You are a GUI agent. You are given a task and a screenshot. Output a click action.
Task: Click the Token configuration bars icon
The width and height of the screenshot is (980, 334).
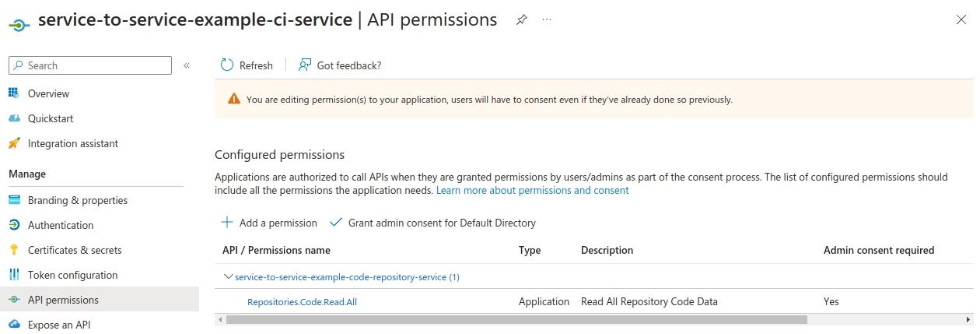point(14,275)
